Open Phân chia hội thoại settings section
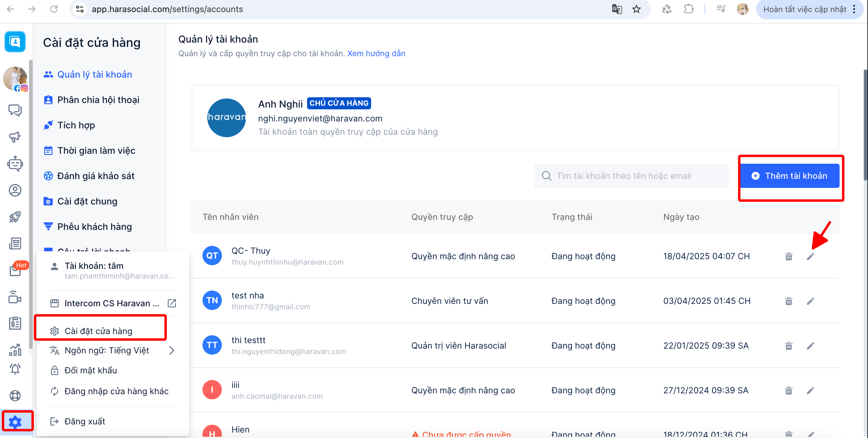The height and width of the screenshot is (438, 868). click(x=98, y=100)
